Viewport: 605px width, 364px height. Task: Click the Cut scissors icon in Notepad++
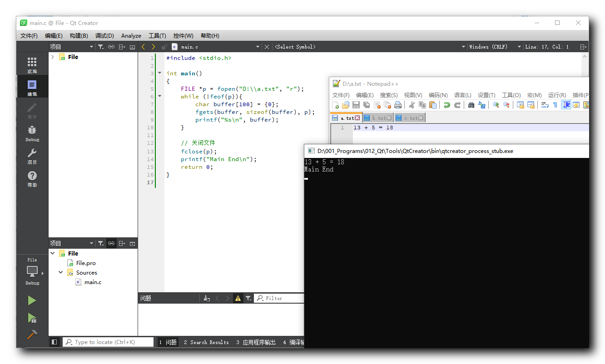[412, 105]
